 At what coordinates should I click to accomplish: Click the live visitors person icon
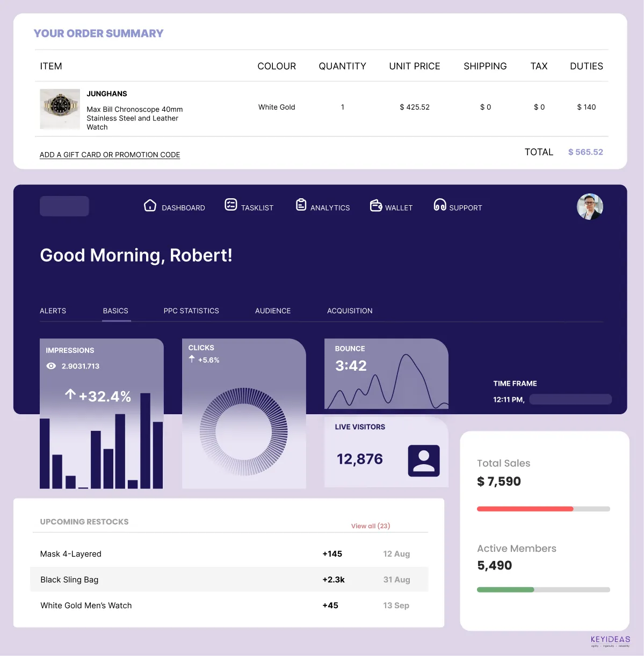pyautogui.click(x=424, y=460)
